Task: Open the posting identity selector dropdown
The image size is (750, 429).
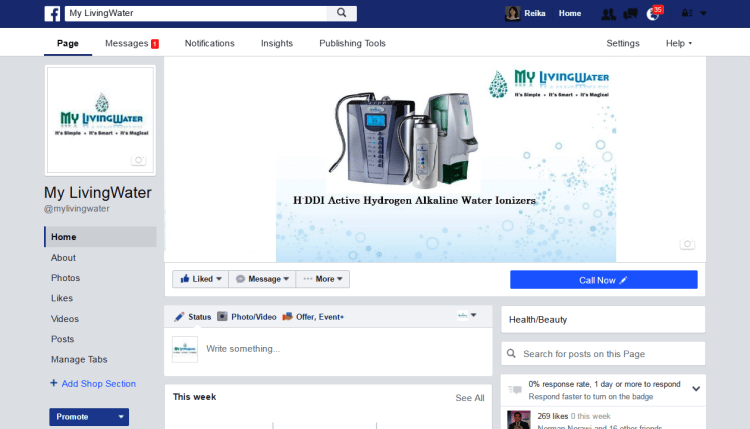Action: (467, 315)
